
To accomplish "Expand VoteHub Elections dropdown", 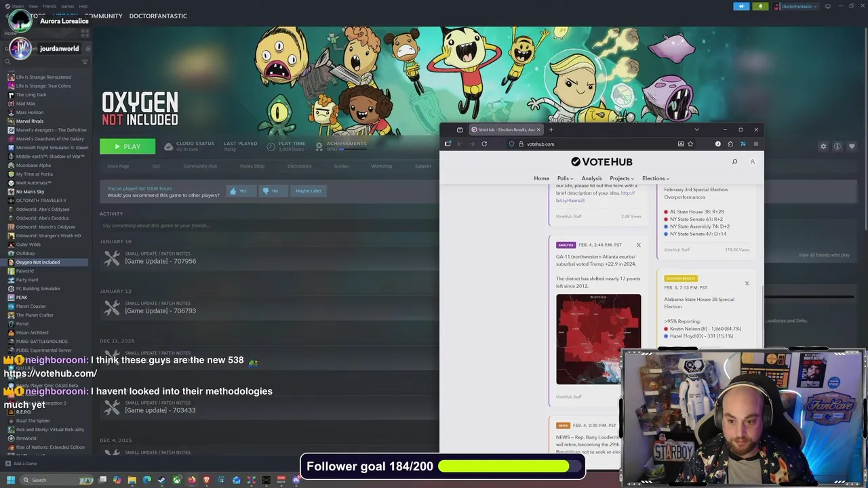I will coord(656,178).
